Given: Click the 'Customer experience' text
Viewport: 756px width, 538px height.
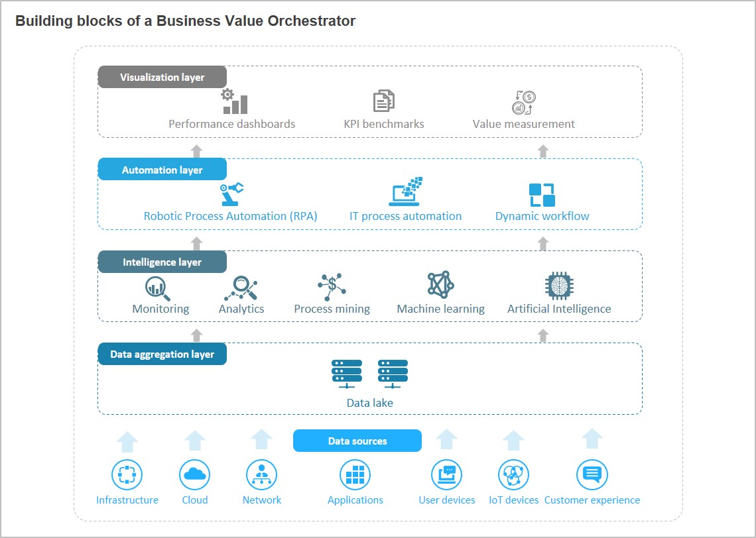Looking at the screenshot, I should coord(592,500).
